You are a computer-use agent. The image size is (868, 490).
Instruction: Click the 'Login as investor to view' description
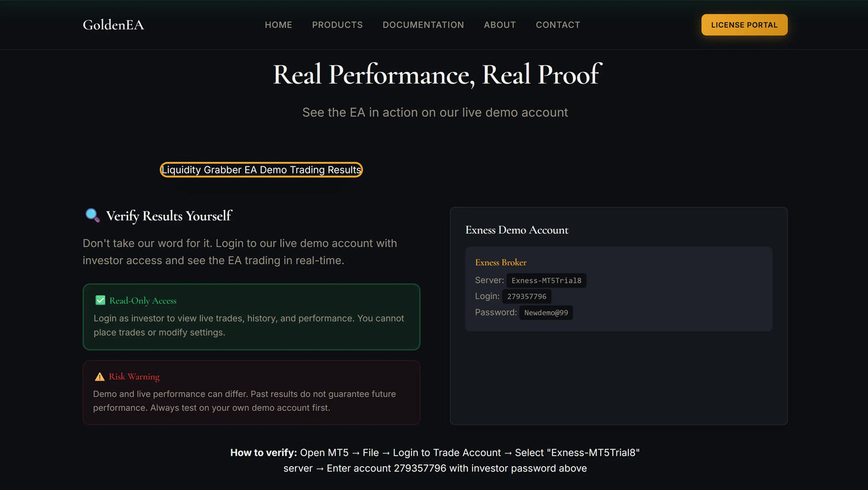pyautogui.click(x=249, y=325)
